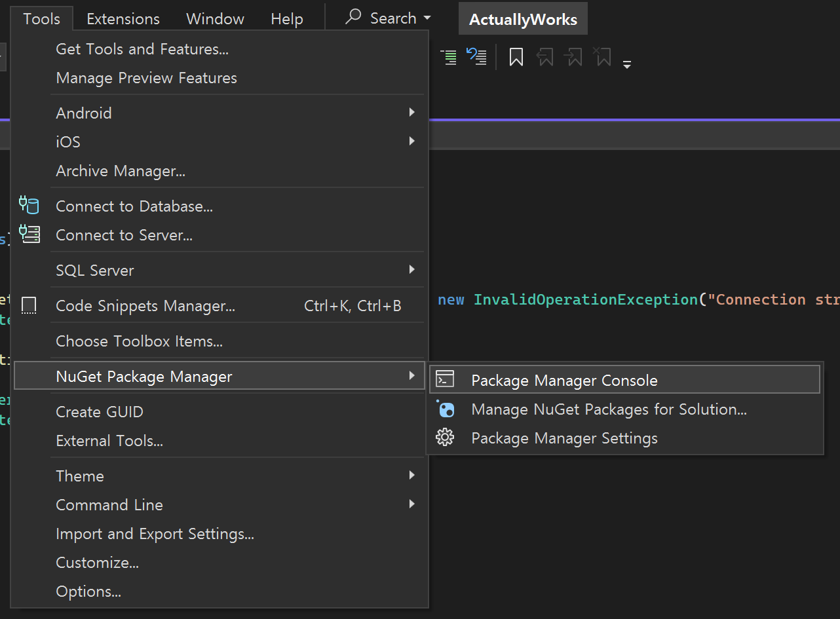Image resolution: width=840 pixels, height=619 pixels.
Task: Open Import and Export Settings
Action: (x=220, y=534)
